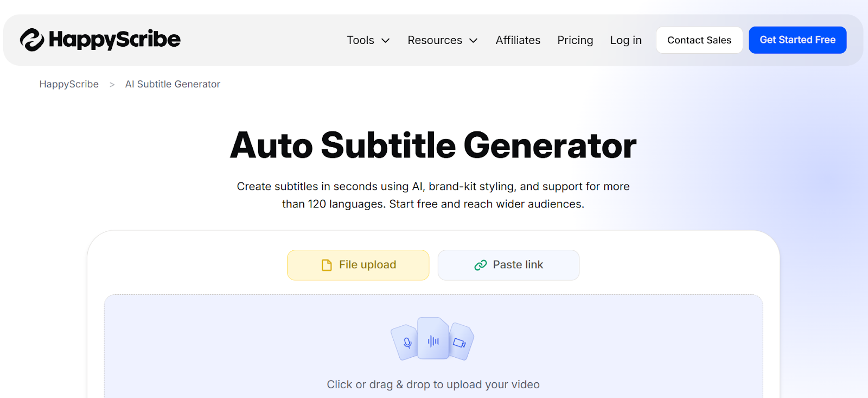Click the AI Subtitle Generator breadcrumb

click(x=173, y=84)
